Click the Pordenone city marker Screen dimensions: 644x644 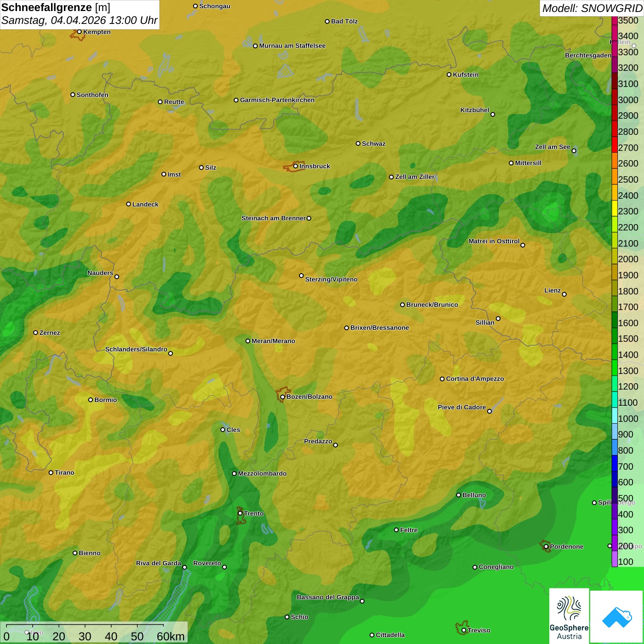tap(546, 546)
